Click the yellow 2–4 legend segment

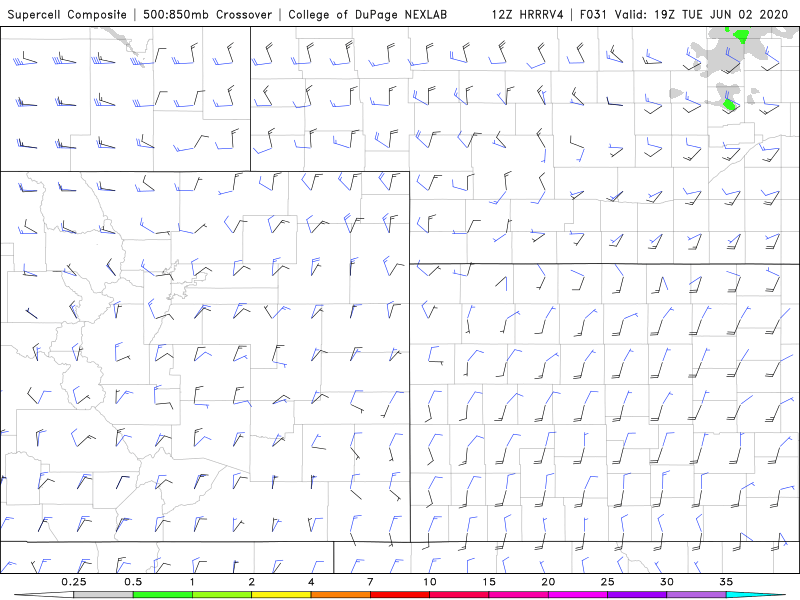point(281,595)
